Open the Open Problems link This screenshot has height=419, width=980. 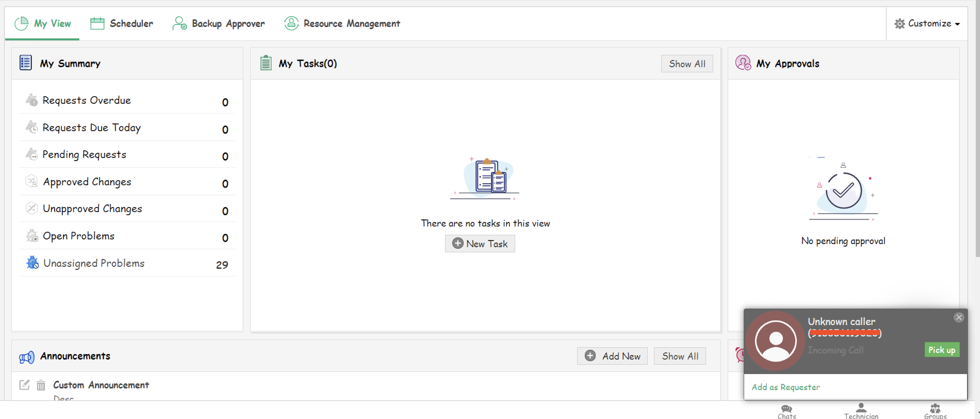(79, 236)
